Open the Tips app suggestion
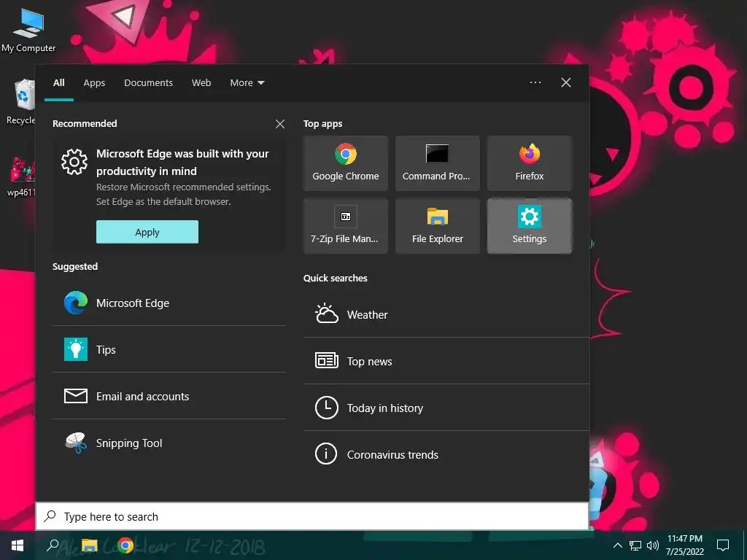The width and height of the screenshot is (747, 560). [169, 349]
